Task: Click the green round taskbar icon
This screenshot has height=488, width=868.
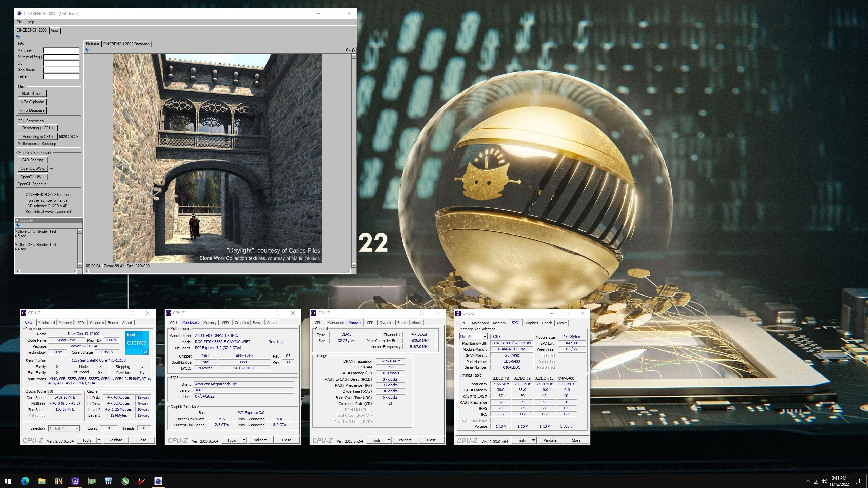Action: tap(125, 481)
